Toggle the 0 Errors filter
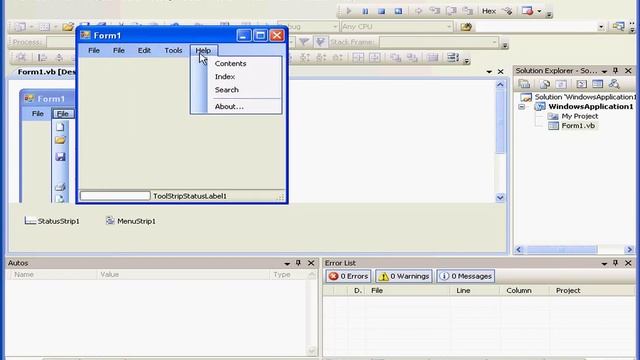 (348, 276)
